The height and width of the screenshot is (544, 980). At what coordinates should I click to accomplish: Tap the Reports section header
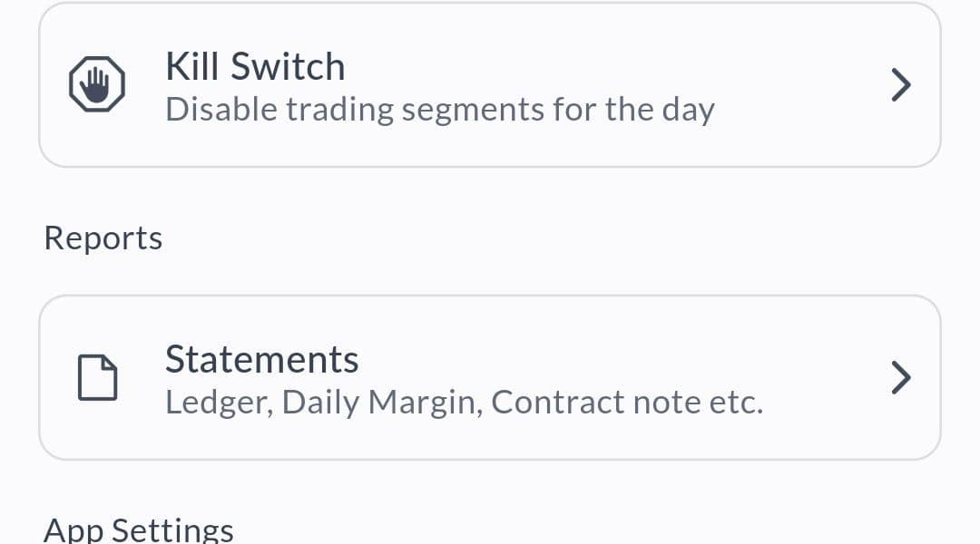[x=103, y=238]
